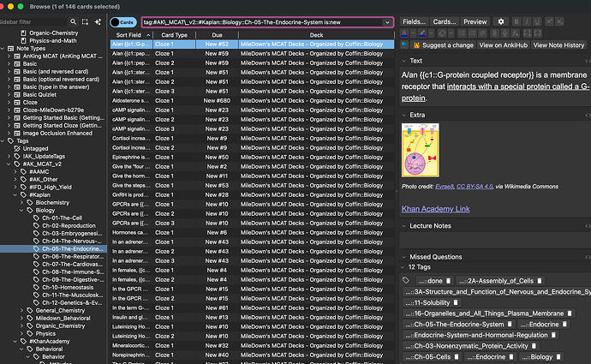Open the search history dropdown arrow
The image size is (591, 364).
click(387, 22)
